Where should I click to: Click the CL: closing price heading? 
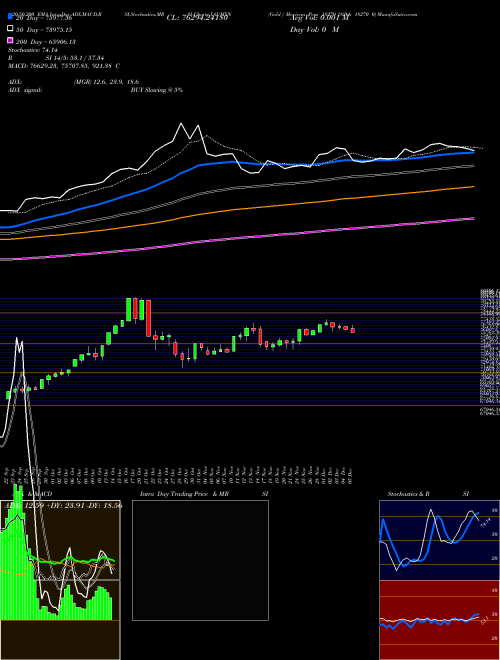pyautogui.click(x=197, y=18)
